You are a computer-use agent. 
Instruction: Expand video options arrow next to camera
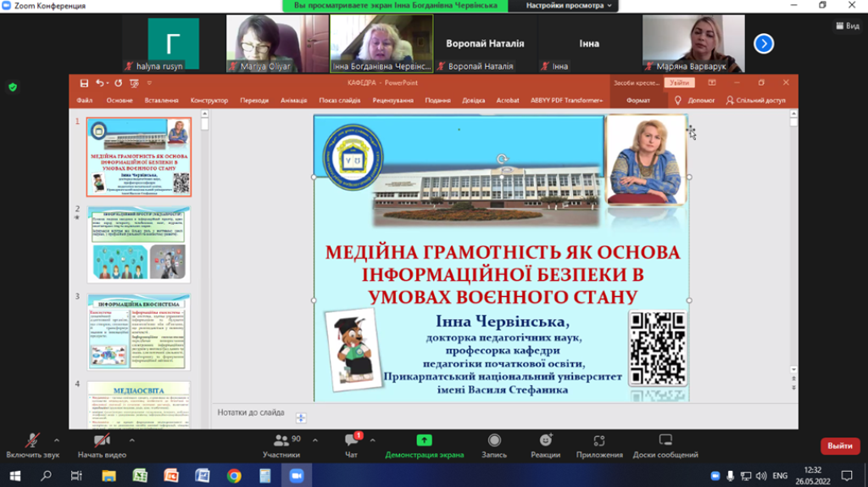[x=131, y=440]
